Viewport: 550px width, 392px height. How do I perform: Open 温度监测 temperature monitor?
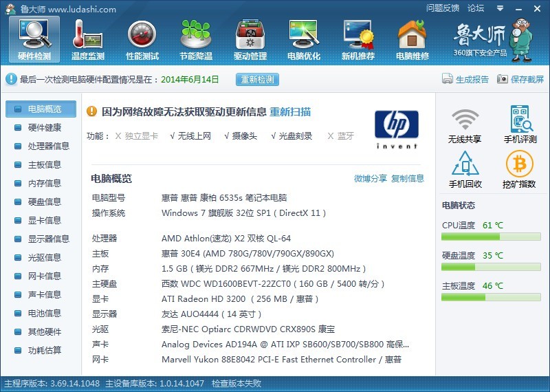pos(88,40)
